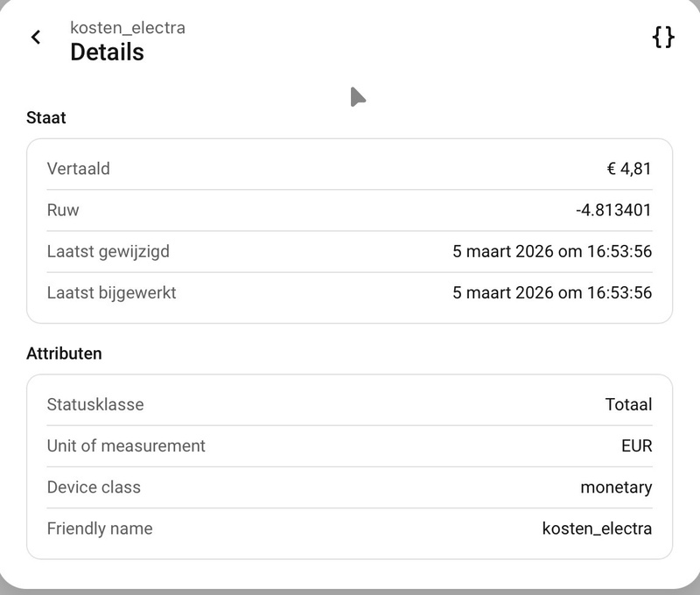Click the Vertaald value € 4,81
Viewport: 700px width, 595px height.
(628, 169)
